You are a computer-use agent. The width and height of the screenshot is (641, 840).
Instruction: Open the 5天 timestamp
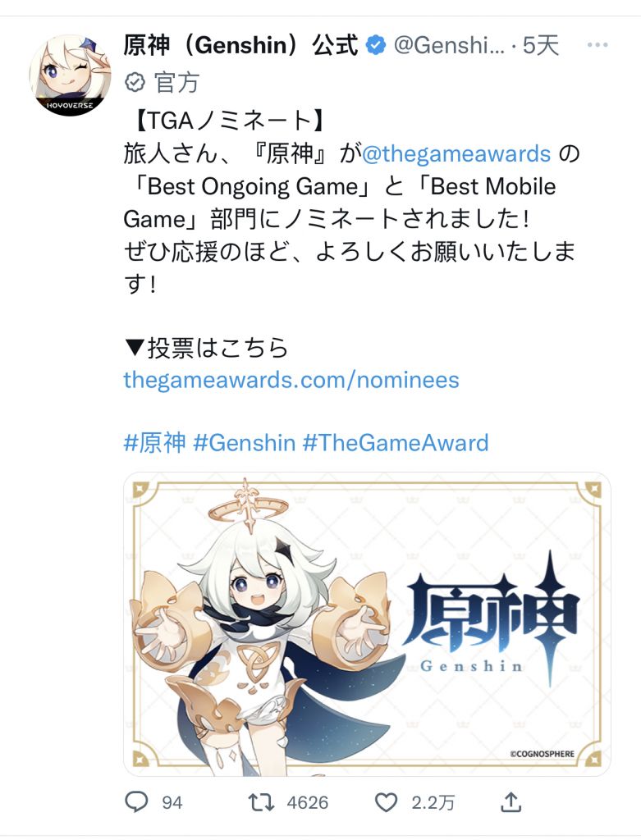pyautogui.click(x=541, y=46)
